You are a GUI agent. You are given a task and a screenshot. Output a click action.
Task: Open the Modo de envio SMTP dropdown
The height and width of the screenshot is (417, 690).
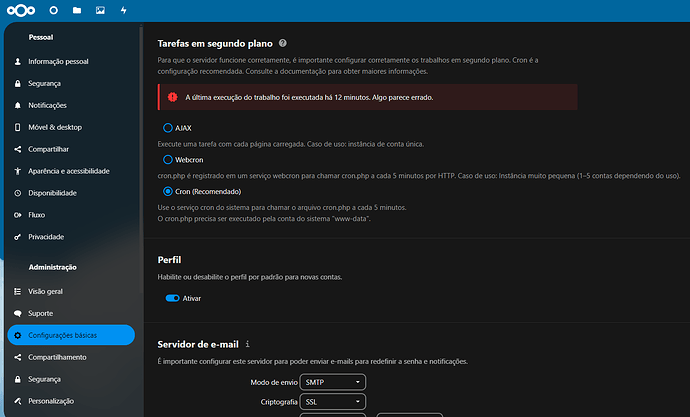pyautogui.click(x=332, y=382)
